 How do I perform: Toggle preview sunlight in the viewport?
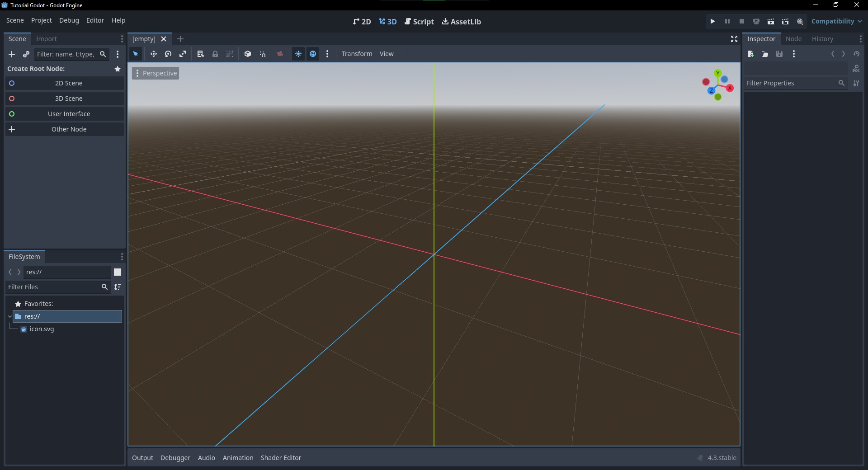[298, 54]
